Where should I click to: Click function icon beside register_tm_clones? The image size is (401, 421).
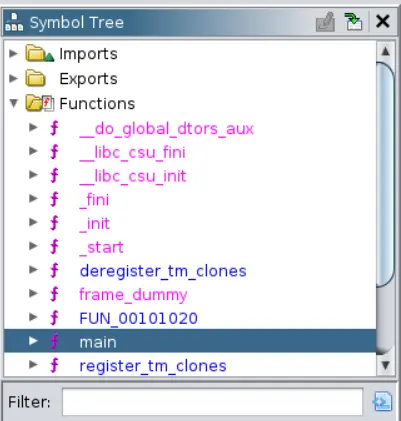point(54,366)
